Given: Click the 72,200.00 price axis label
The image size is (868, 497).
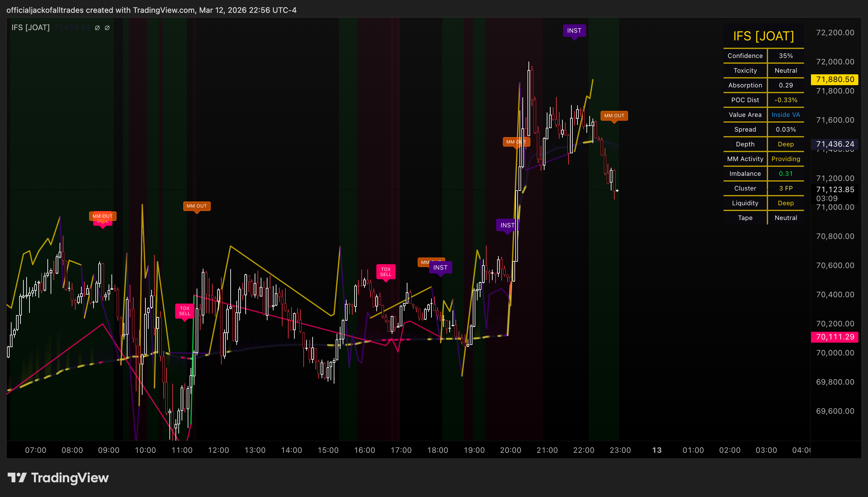Looking at the screenshot, I should [x=835, y=32].
